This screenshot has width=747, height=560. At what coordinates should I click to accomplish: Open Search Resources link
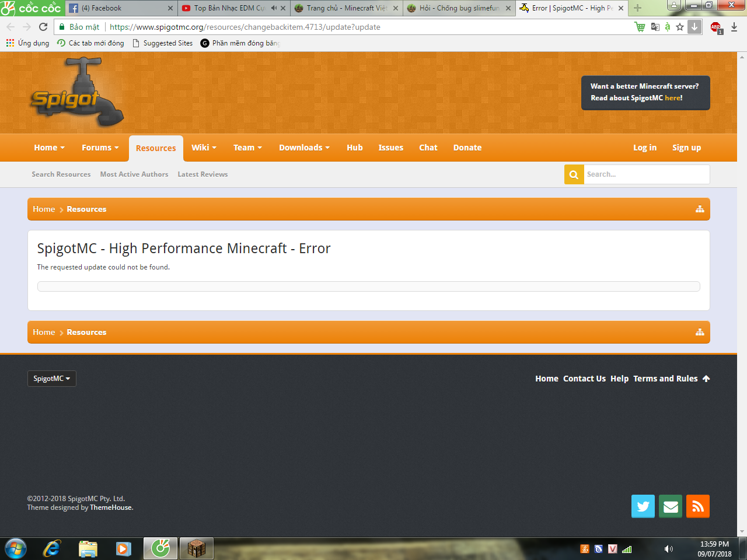(x=61, y=174)
